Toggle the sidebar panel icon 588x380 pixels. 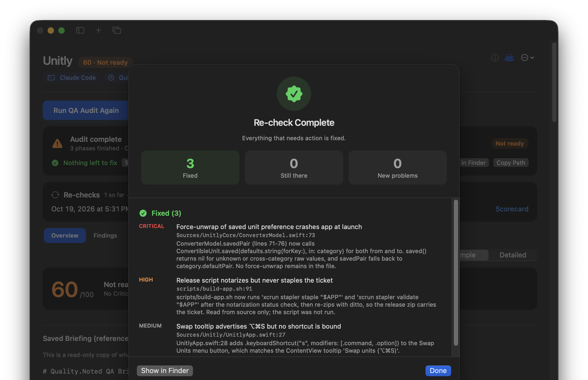(x=80, y=30)
